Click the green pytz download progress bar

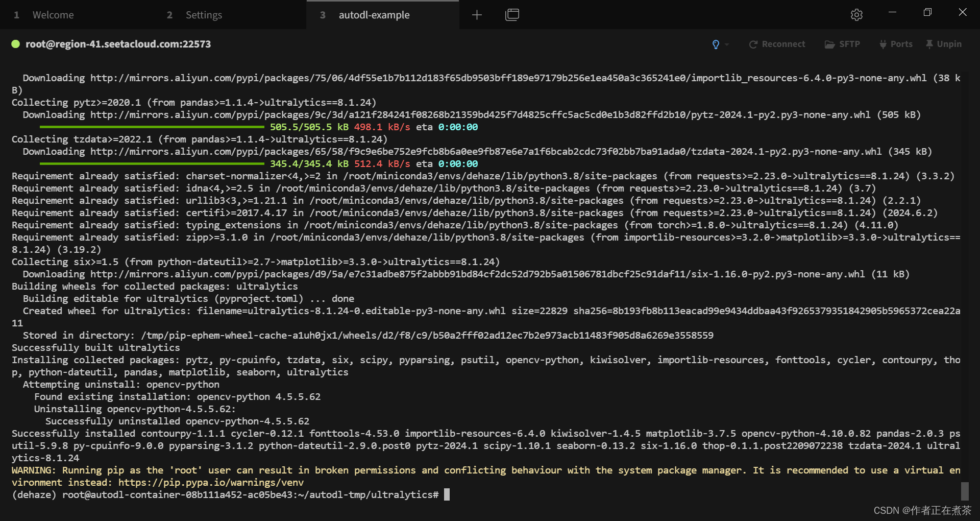[152, 127]
